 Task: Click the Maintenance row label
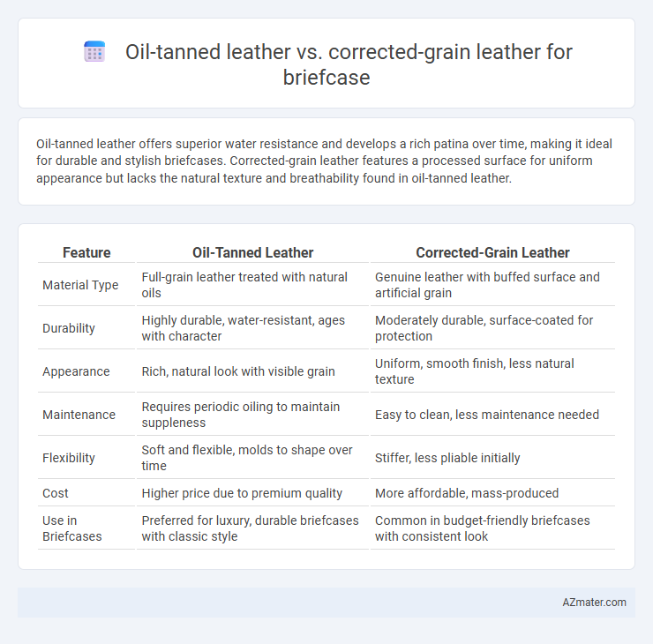(x=79, y=415)
